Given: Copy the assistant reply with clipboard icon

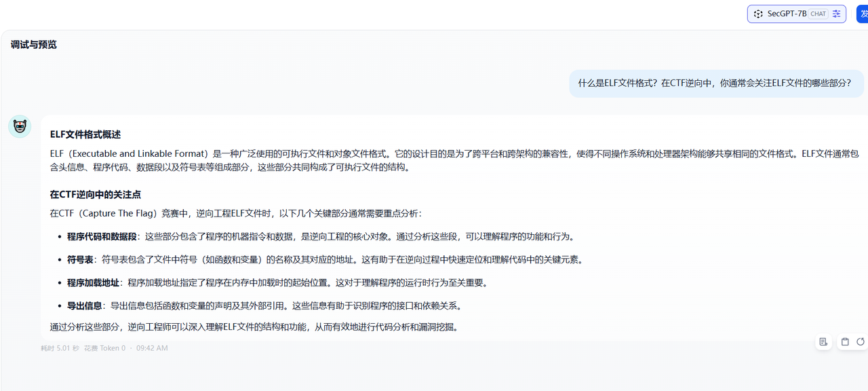Looking at the screenshot, I should [x=845, y=342].
